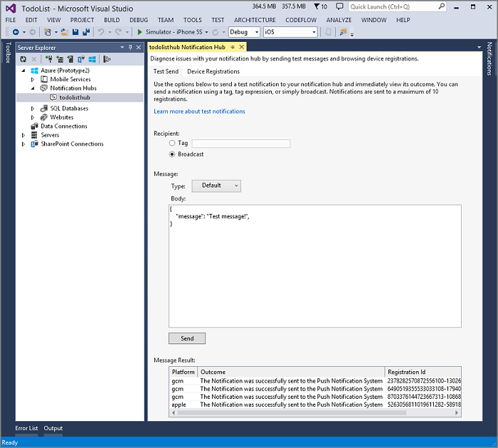Screen dimensions: 498x448
Task: Switch to the Test Send tab
Action: click(x=166, y=71)
